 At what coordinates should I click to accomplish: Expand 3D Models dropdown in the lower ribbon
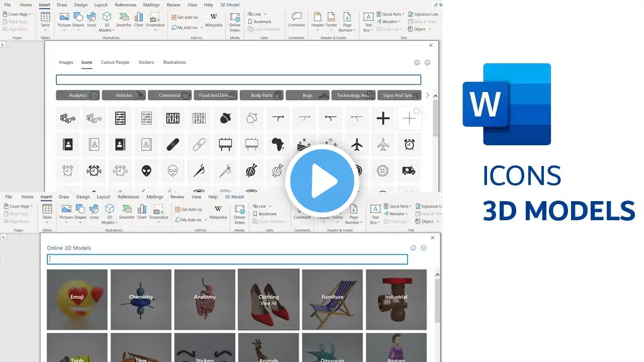tap(109, 214)
